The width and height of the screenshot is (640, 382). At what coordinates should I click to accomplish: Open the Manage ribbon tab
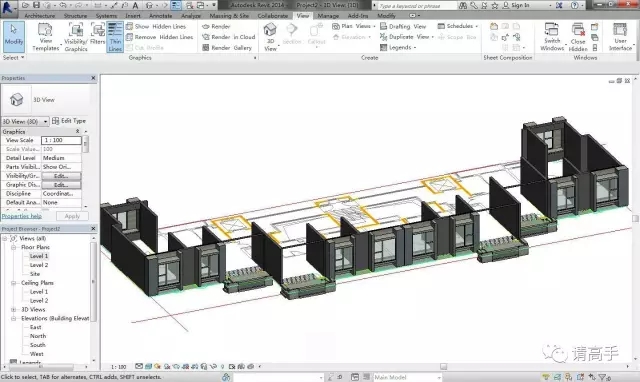pos(328,16)
